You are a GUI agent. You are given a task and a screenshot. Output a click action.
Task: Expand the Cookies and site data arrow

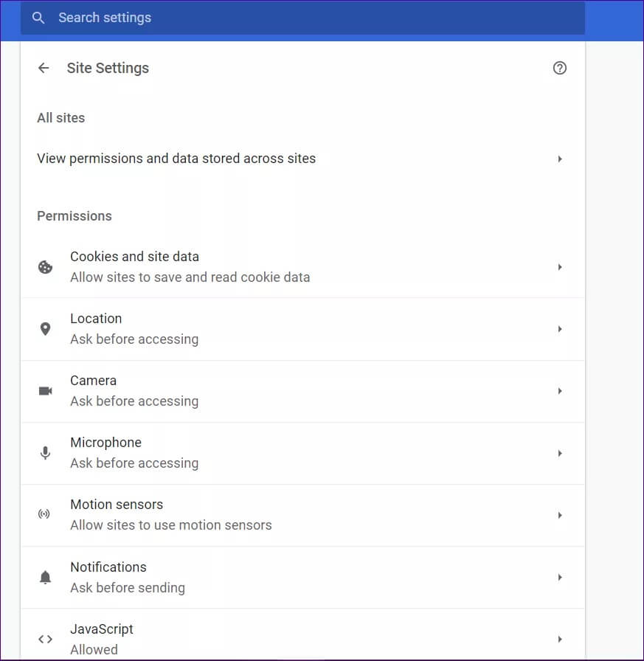click(560, 267)
